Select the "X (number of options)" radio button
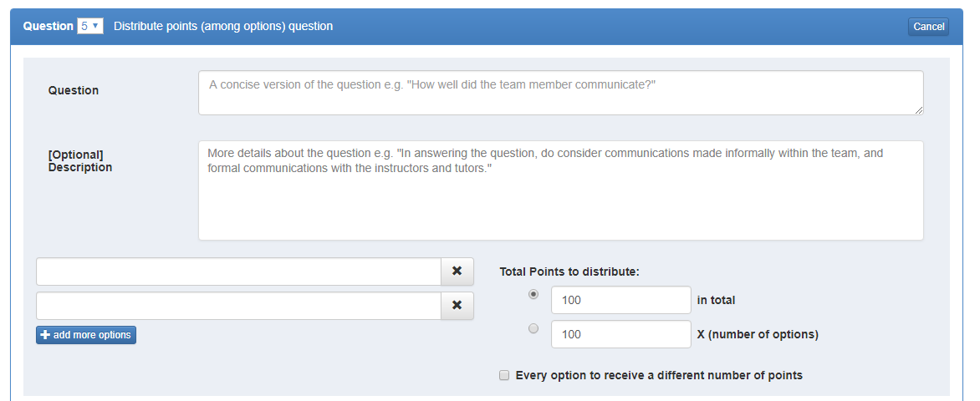This screenshot has height=401, width=980. click(x=533, y=329)
